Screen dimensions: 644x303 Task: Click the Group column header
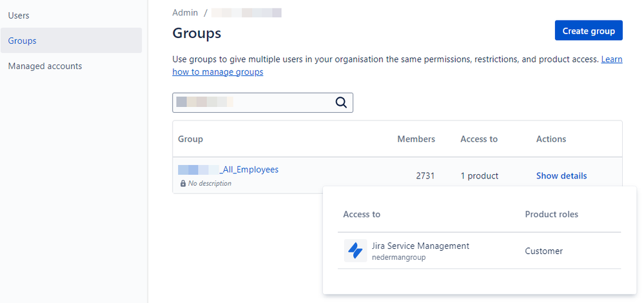click(x=190, y=139)
